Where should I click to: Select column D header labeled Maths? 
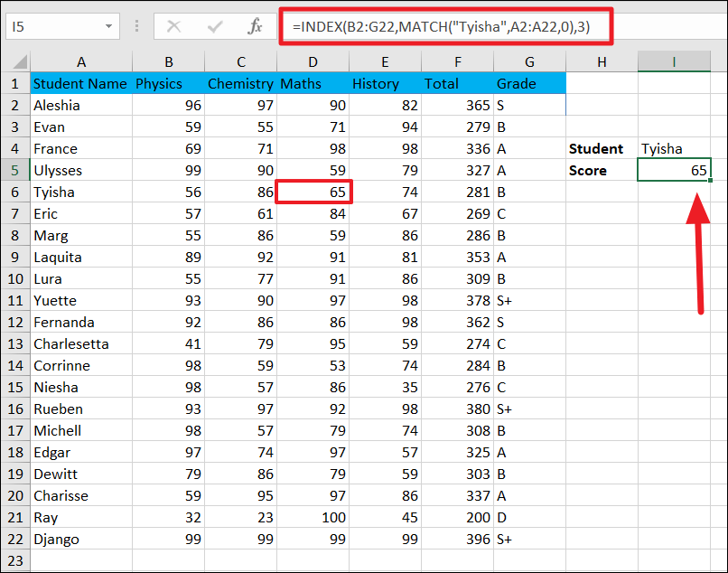[x=313, y=62]
